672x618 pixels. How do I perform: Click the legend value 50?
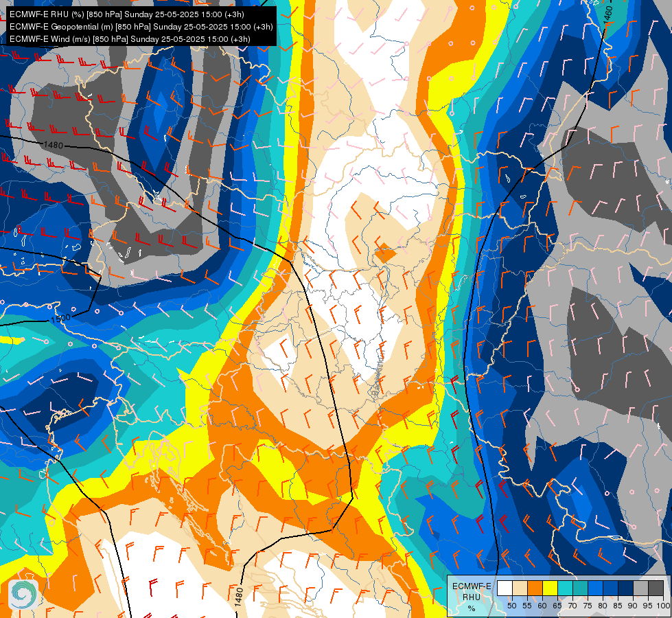[511, 606]
